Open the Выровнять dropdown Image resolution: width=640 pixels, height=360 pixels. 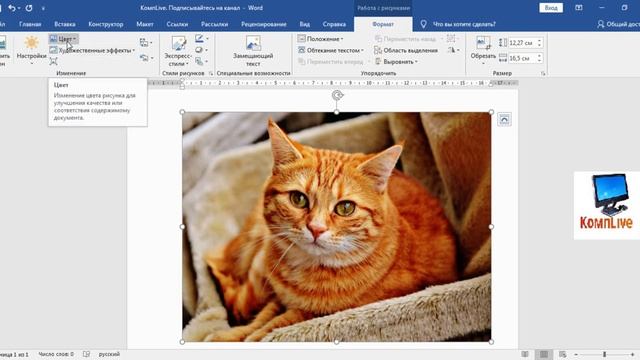(x=396, y=62)
